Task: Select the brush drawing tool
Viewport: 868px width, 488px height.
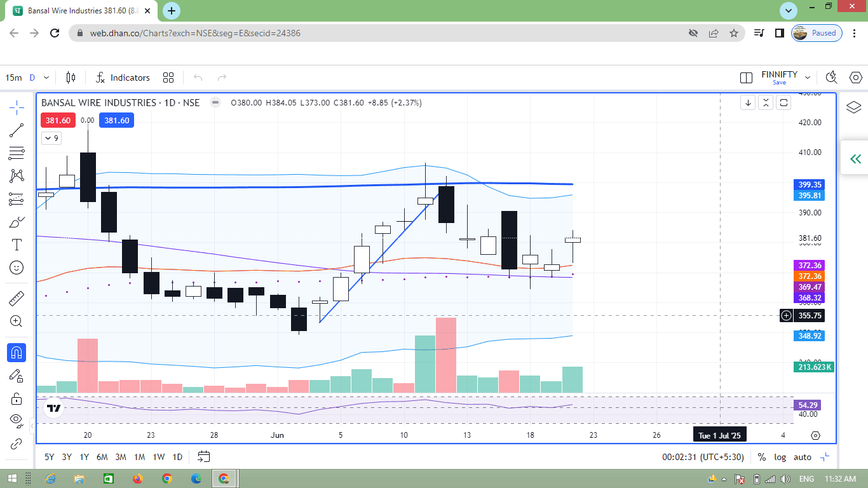Action: click(x=17, y=222)
